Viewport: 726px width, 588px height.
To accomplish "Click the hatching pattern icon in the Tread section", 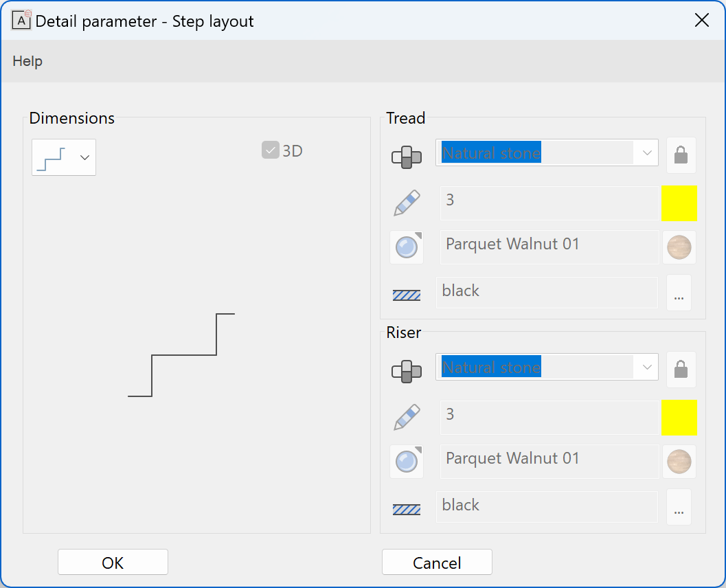I will click(x=408, y=293).
